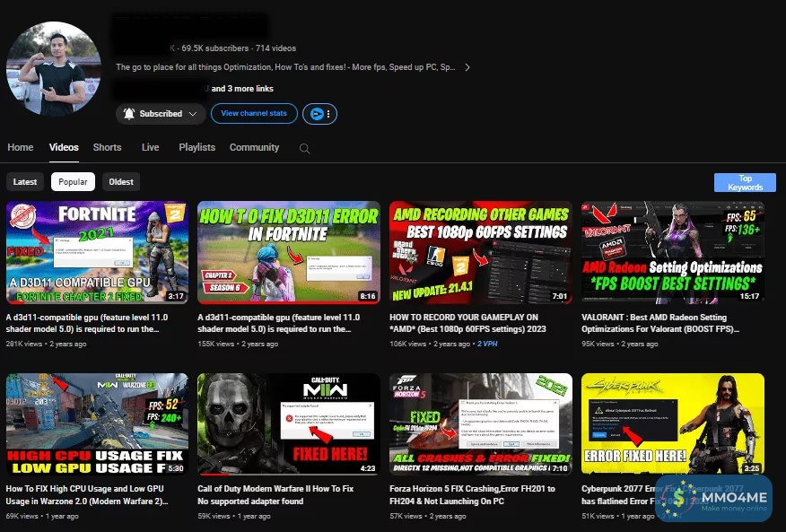
Task: Click the '155K views' text
Action: tap(215, 344)
